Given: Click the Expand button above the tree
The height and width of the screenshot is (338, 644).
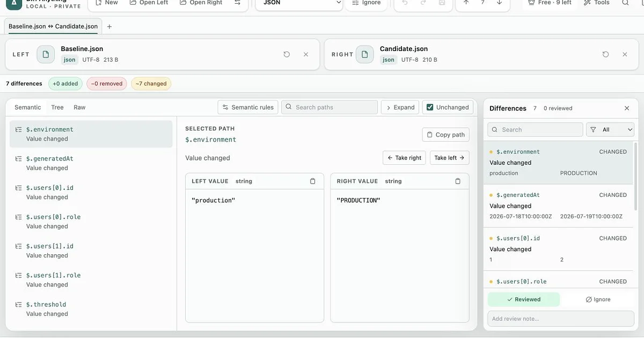Looking at the screenshot, I should (x=400, y=107).
